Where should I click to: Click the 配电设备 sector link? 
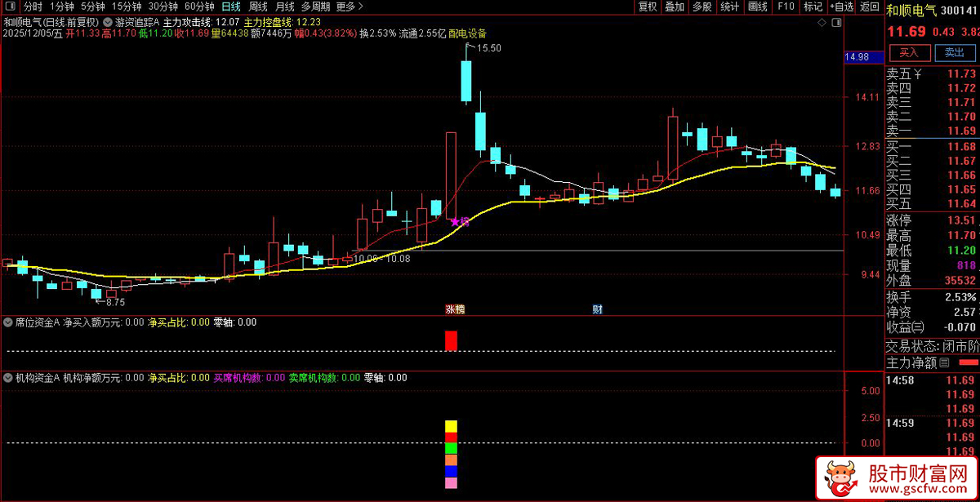[x=467, y=33]
